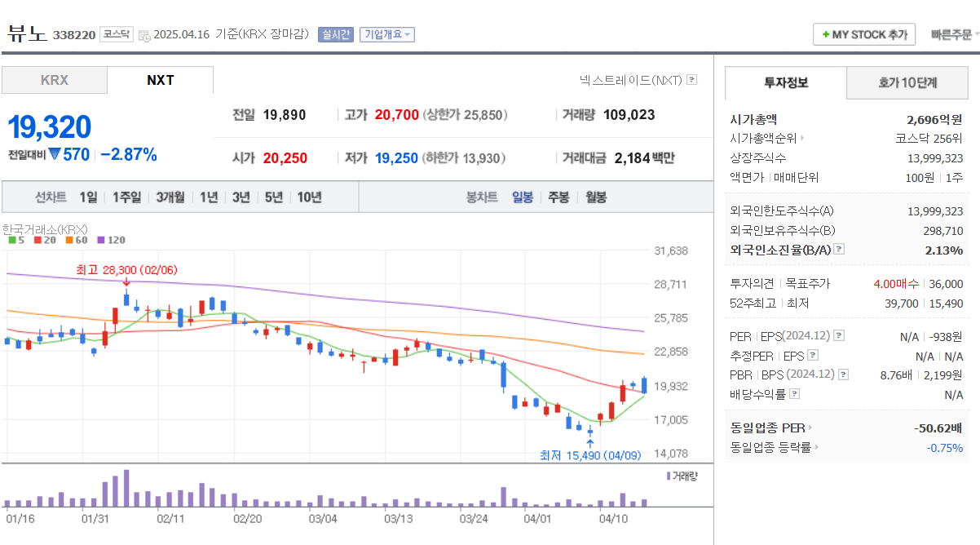980x545 pixels.
Task: Click the 코스닥 256위 ranking value
Action: pos(929,138)
